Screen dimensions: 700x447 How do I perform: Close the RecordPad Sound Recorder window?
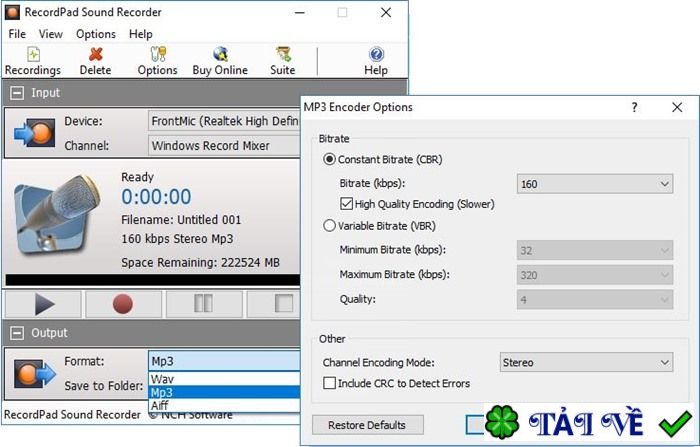pyautogui.click(x=386, y=13)
